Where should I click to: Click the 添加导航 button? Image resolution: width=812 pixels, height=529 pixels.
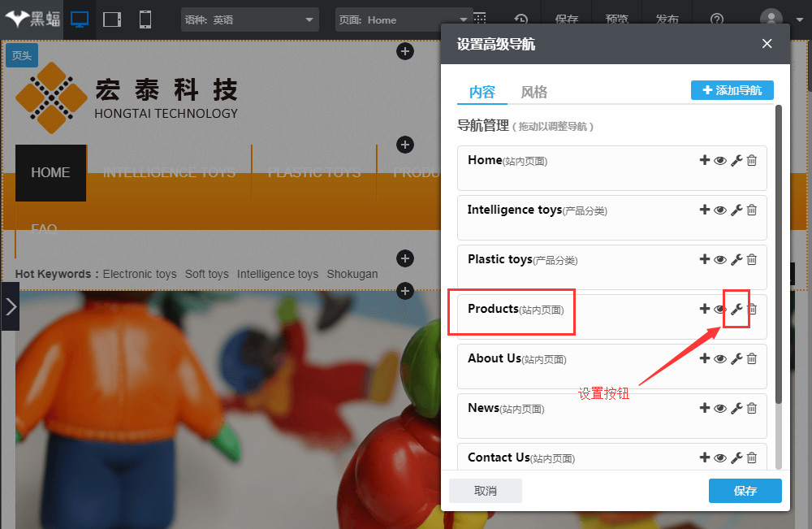pos(732,90)
